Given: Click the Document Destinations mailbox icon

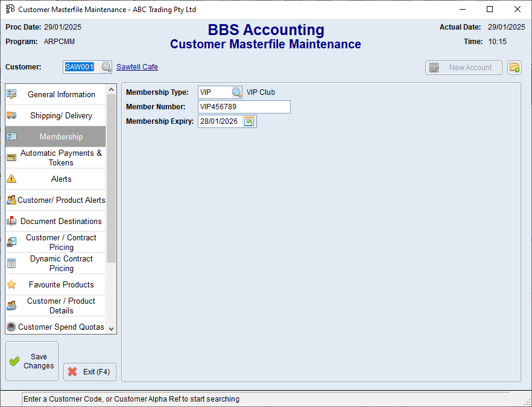Looking at the screenshot, I should click(x=11, y=221).
